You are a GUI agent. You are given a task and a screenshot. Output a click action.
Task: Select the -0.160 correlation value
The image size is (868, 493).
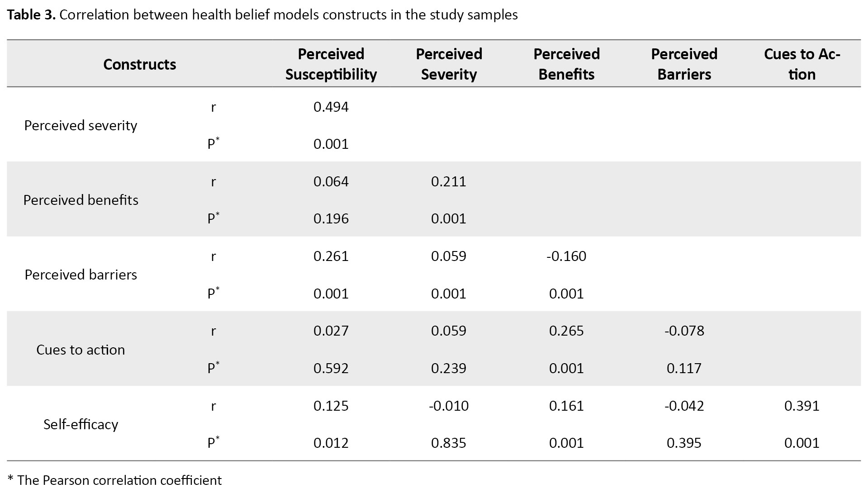566,256
